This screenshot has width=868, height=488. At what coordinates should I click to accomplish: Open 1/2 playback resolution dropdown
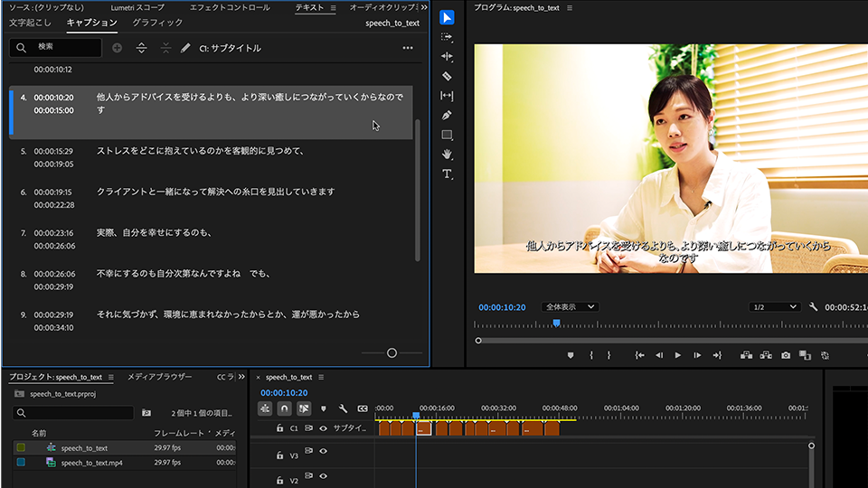click(x=775, y=306)
